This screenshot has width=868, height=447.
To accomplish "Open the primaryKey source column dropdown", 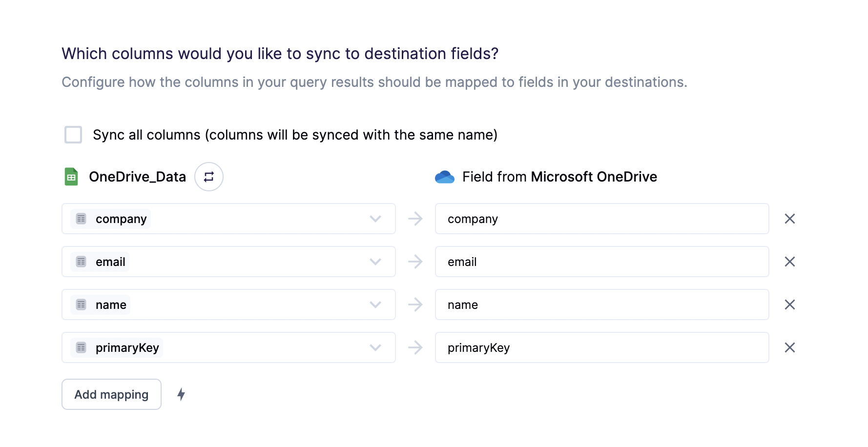I will click(228, 347).
